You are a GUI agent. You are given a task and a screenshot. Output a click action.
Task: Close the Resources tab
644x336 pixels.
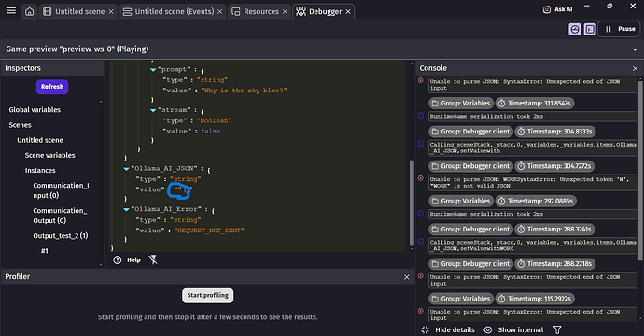click(x=285, y=12)
